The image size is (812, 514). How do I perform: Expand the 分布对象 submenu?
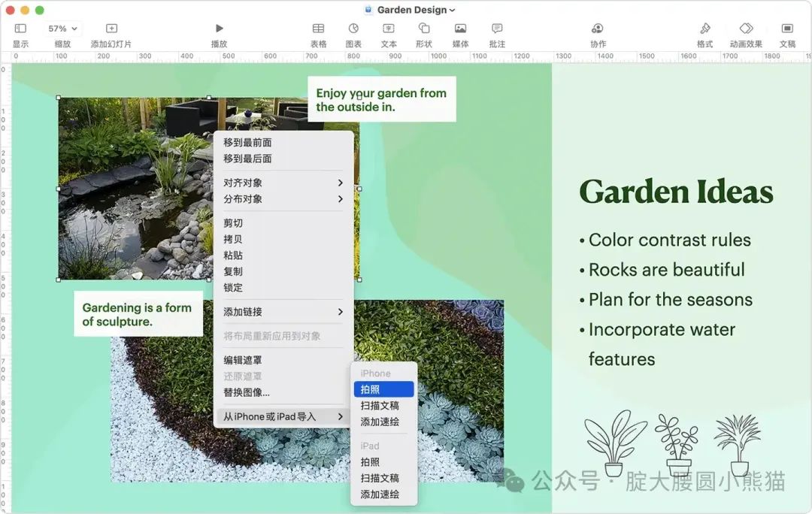click(283, 199)
